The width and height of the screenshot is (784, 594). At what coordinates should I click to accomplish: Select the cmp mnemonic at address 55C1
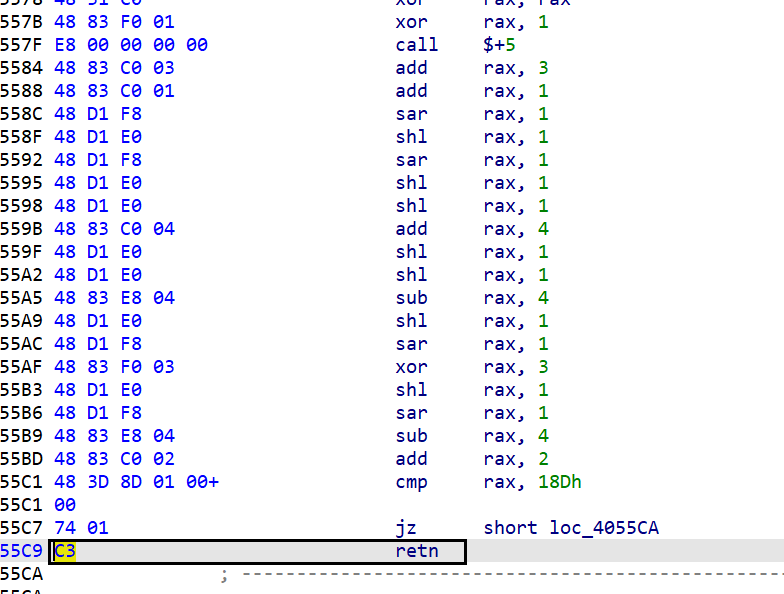[x=412, y=482]
